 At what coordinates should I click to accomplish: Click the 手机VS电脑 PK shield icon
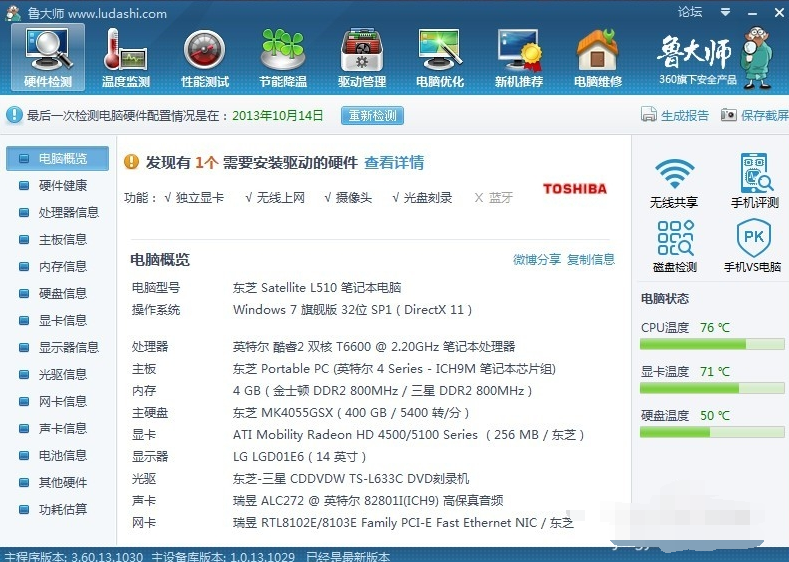[754, 246]
